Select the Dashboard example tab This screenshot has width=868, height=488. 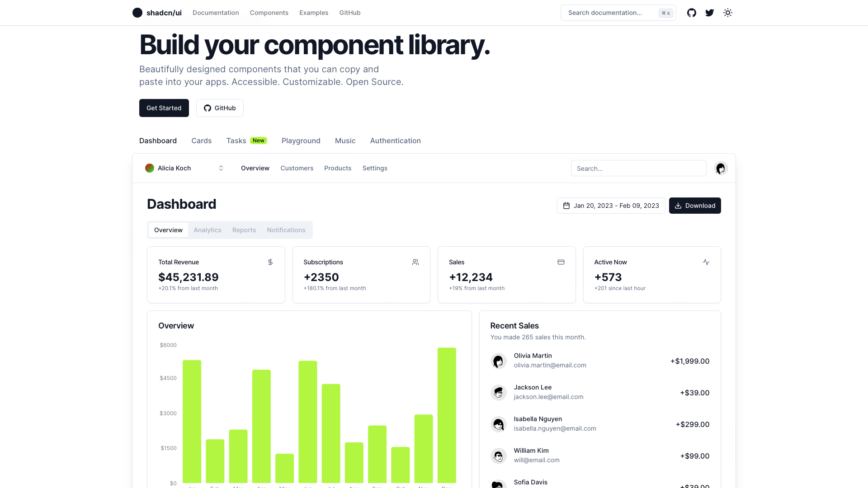tap(158, 141)
